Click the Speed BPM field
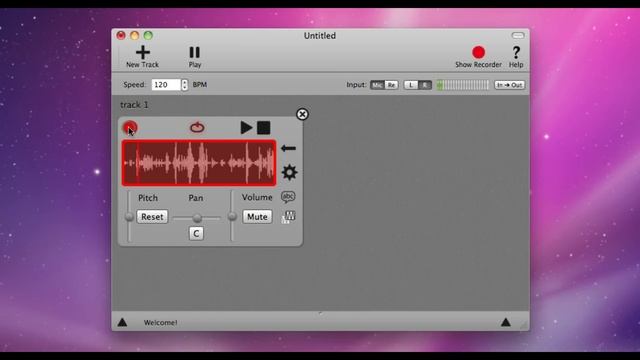The image size is (640, 360). point(166,84)
